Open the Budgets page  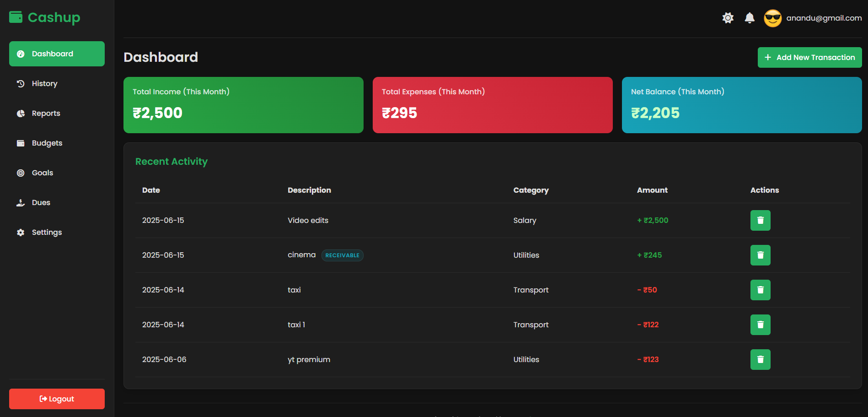pos(47,143)
